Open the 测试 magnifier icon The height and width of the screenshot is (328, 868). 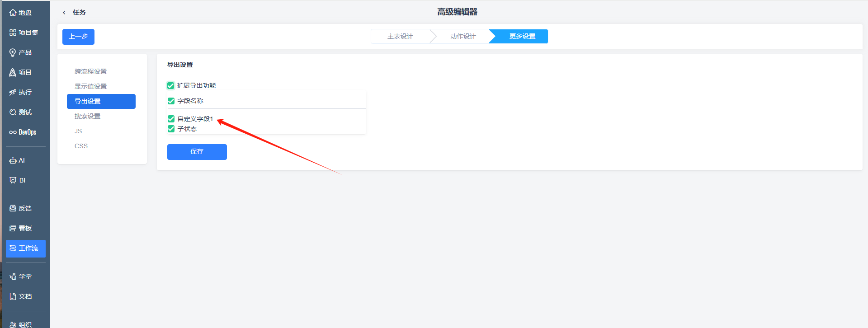tap(13, 112)
